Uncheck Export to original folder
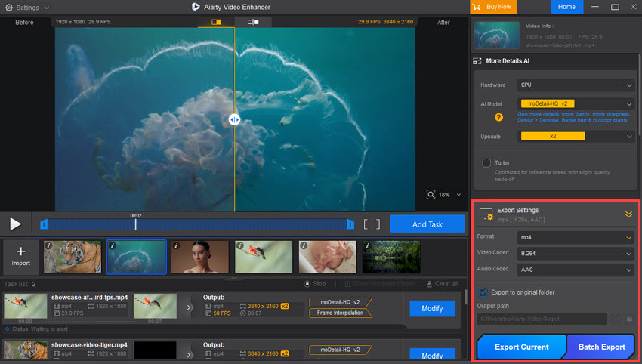 click(x=483, y=292)
